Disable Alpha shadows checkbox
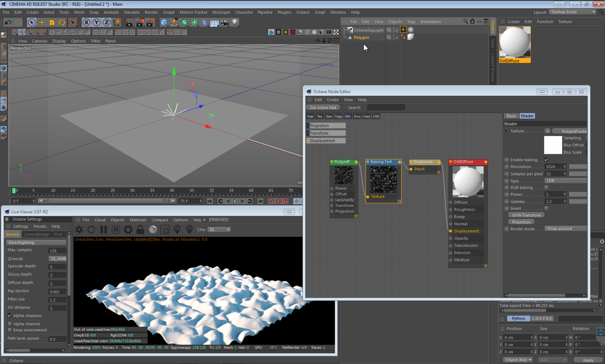The width and height of the screenshot is (605, 364). (10, 316)
